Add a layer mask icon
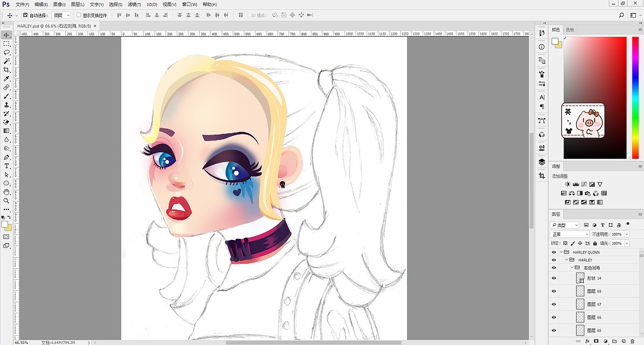The image size is (644, 345). [x=596, y=341]
